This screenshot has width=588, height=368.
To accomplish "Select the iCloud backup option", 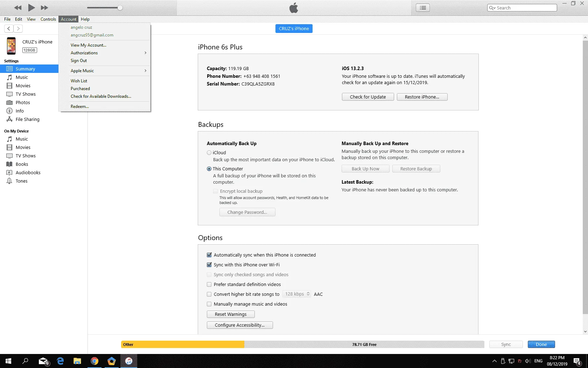I will 209,153.
